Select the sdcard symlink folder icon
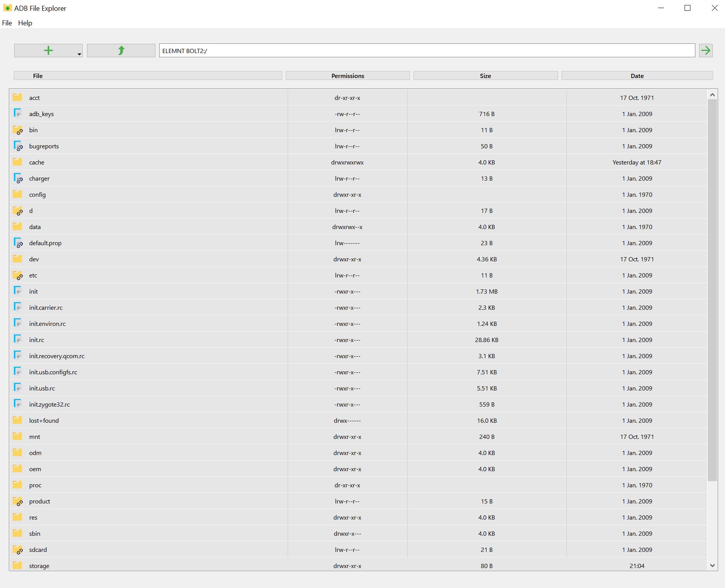This screenshot has width=725, height=588. 18,550
